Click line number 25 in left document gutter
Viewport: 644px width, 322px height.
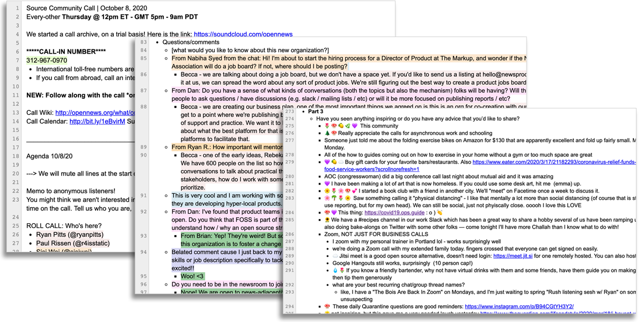tap(16, 225)
